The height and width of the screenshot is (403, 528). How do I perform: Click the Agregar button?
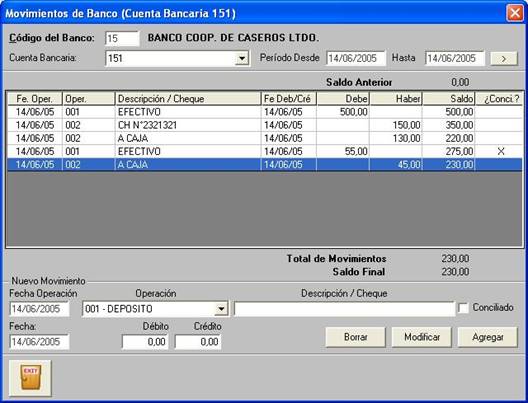pos(488,337)
